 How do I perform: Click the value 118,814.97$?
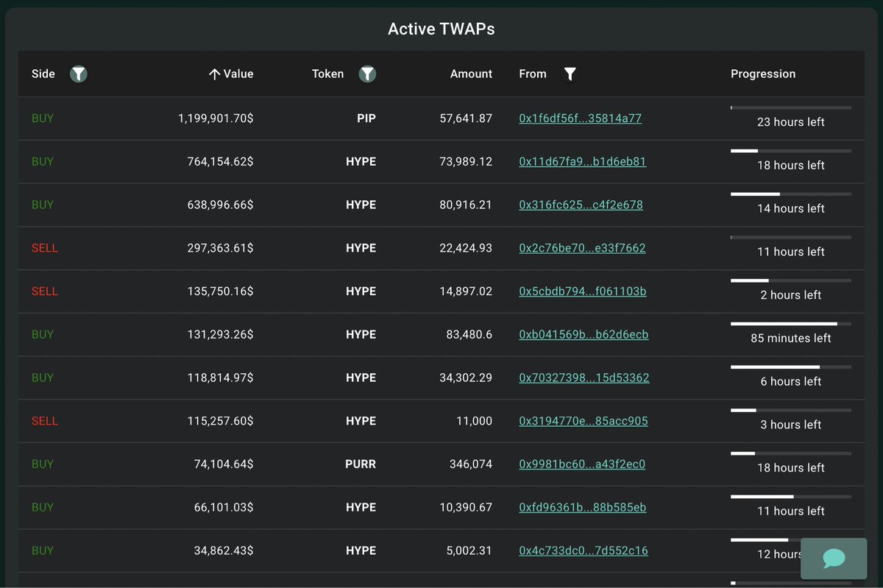pyautogui.click(x=220, y=378)
